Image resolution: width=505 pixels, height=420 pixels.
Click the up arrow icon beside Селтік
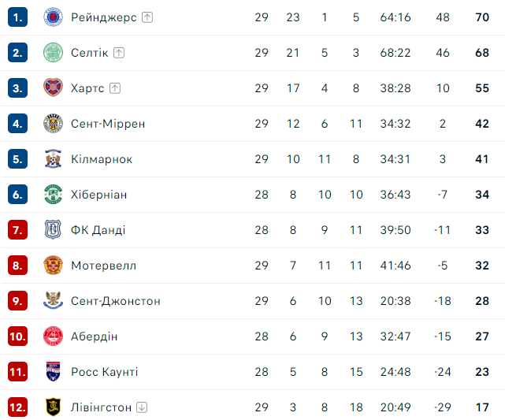[x=119, y=53]
